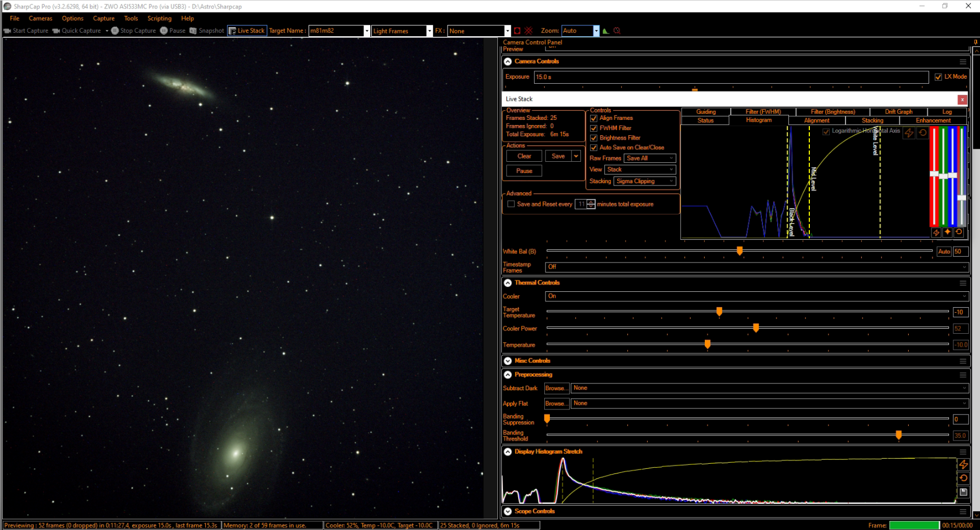Click the star icon below color sliders

click(x=947, y=232)
